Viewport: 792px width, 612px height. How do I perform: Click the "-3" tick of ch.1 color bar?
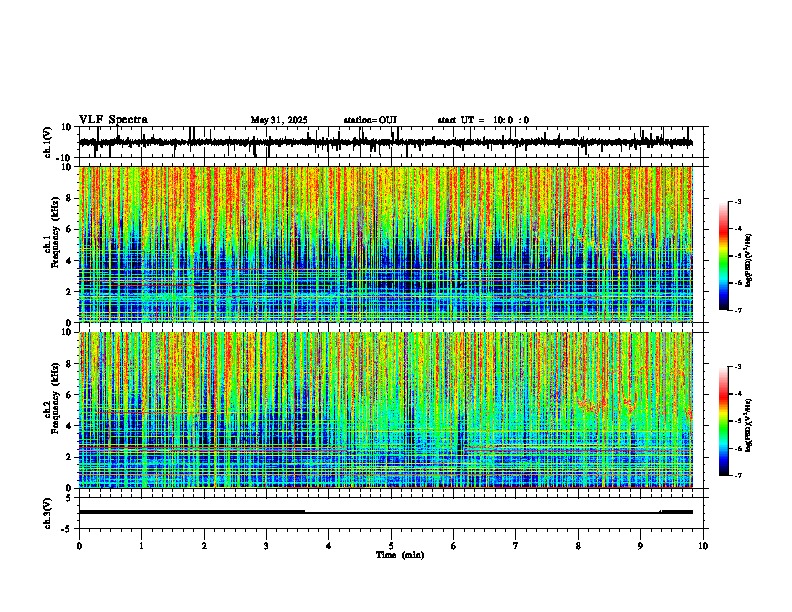pos(737,201)
